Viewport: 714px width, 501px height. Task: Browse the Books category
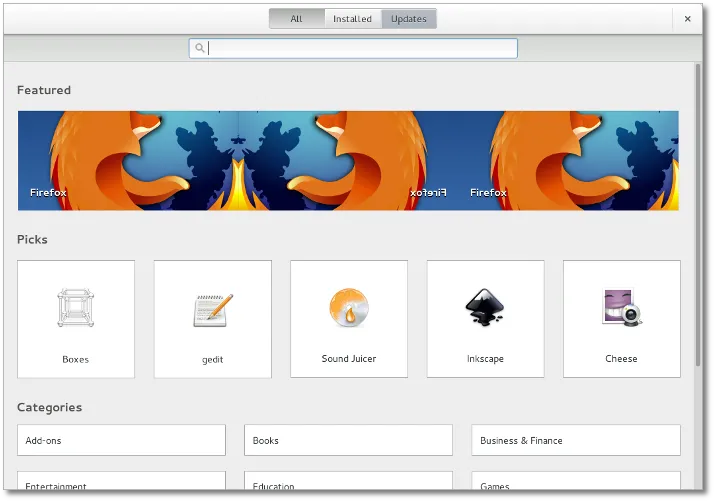348,440
